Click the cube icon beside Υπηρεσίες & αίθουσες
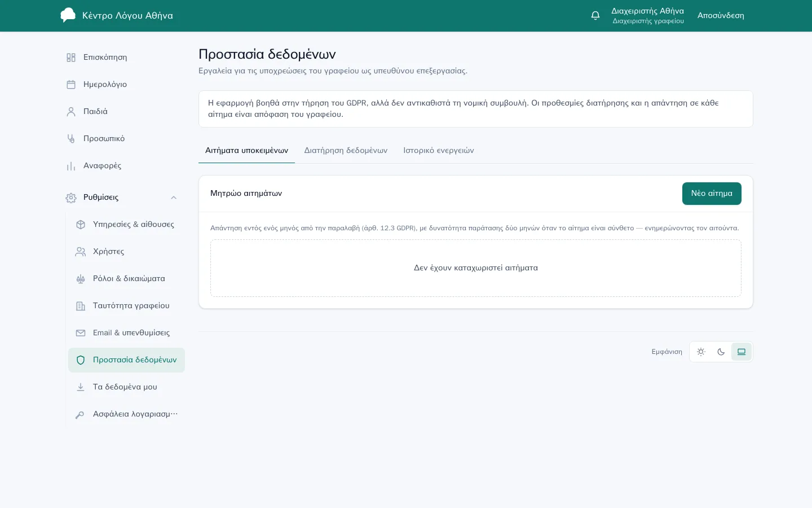812x508 pixels. (81, 225)
